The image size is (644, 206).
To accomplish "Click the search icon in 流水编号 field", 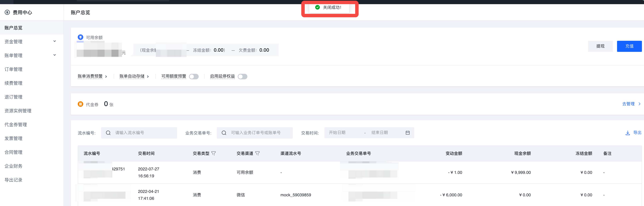I will tap(108, 133).
